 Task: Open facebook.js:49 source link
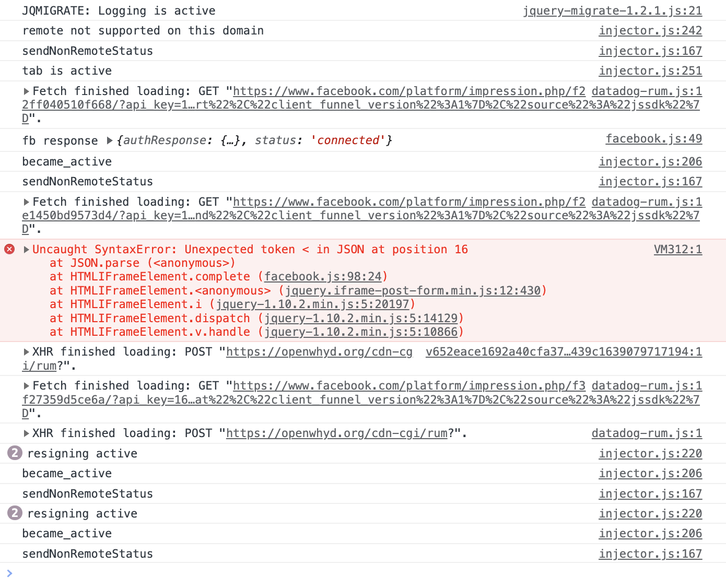(654, 139)
